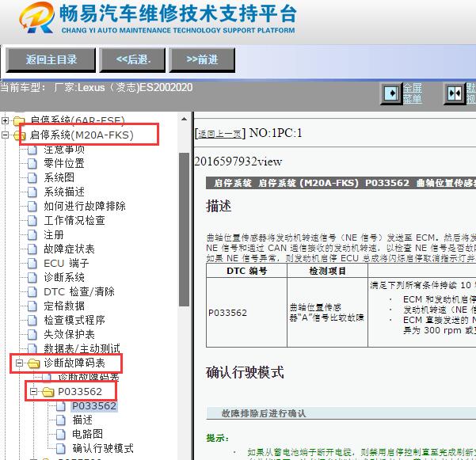Viewport: 476px width, 460px height.
Task: Open the 零件位置 page
Action: [x=64, y=163]
